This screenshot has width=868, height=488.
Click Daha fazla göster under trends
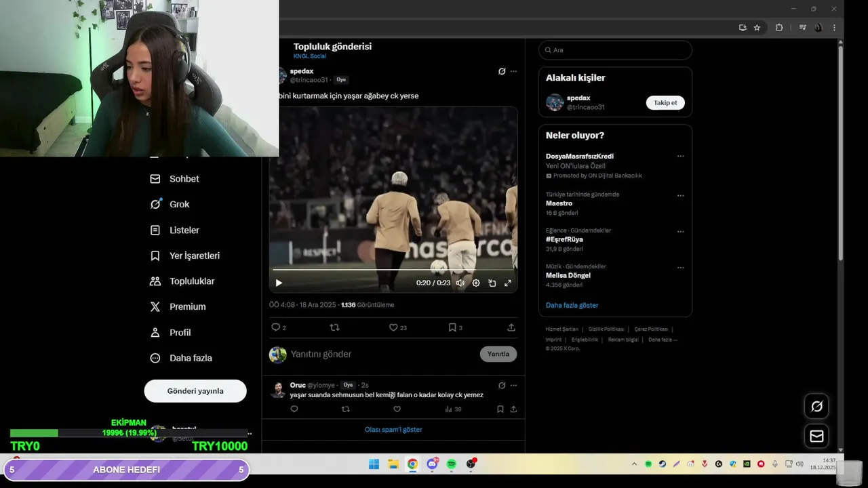coord(572,305)
